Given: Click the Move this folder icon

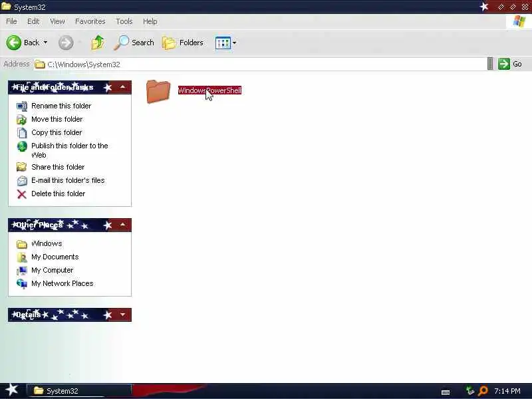Looking at the screenshot, I should pyautogui.click(x=22, y=120).
